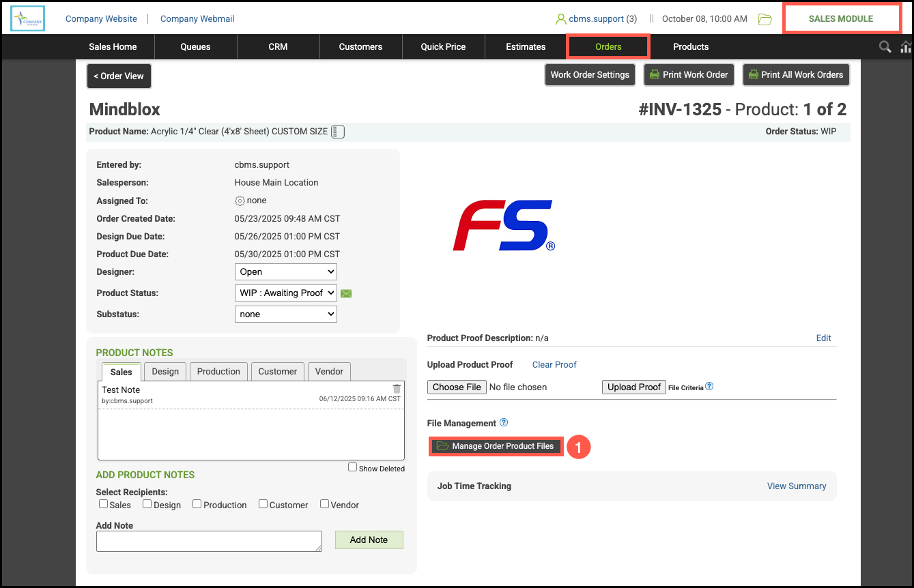The width and height of the screenshot is (914, 588).
Task: Click the 05/26/2025 01:00 PM CST design date
Action: (287, 236)
